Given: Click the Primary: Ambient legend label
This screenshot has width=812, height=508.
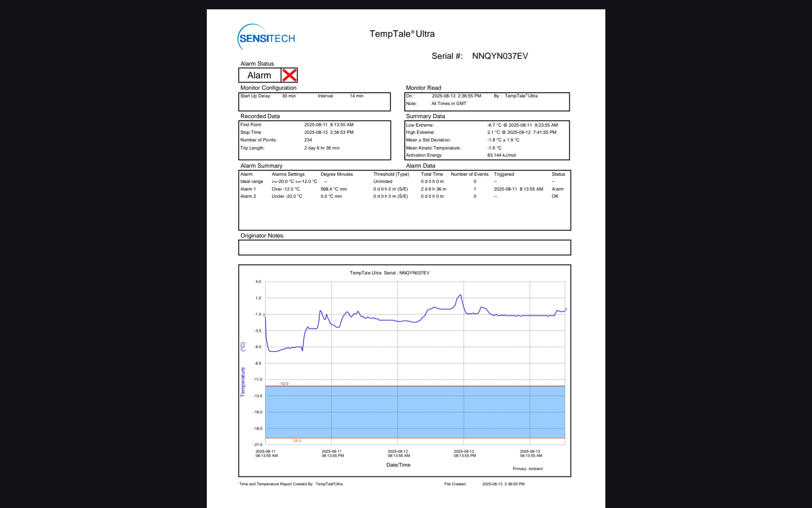Looking at the screenshot, I should click(527, 469).
